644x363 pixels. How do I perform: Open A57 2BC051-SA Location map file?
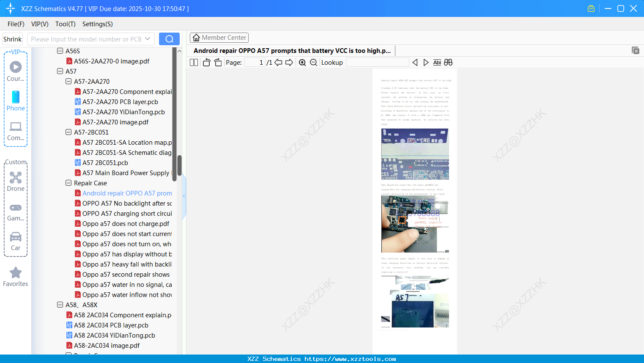pos(123,142)
